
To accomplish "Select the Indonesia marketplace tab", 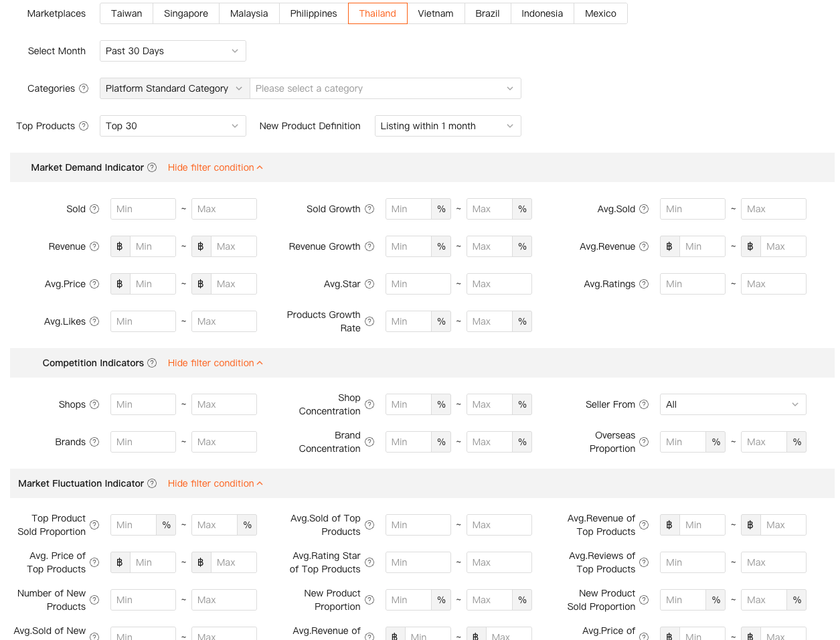I will click(541, 13).
